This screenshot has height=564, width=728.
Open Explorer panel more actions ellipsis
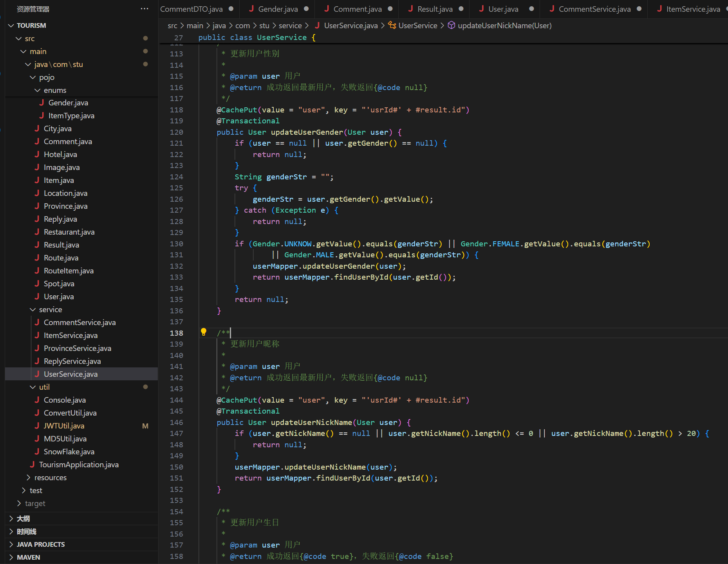pyautogui.click(x=145, y=9)
